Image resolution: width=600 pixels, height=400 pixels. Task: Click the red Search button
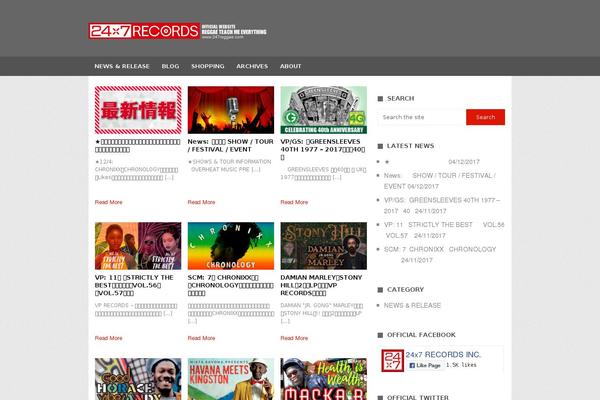(x=485, y=117)
